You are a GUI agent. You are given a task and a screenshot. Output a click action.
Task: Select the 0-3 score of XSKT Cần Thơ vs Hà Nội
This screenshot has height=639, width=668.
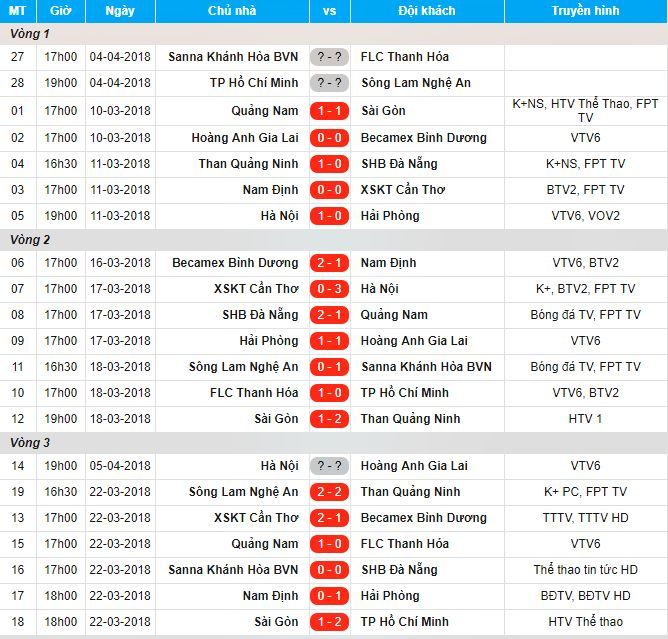[329, 289]
